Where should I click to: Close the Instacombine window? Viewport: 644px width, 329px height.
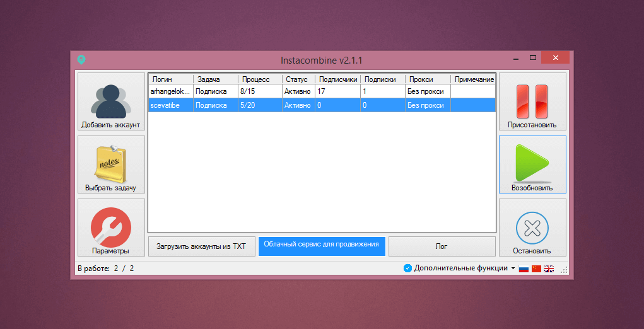pos(555,58)
